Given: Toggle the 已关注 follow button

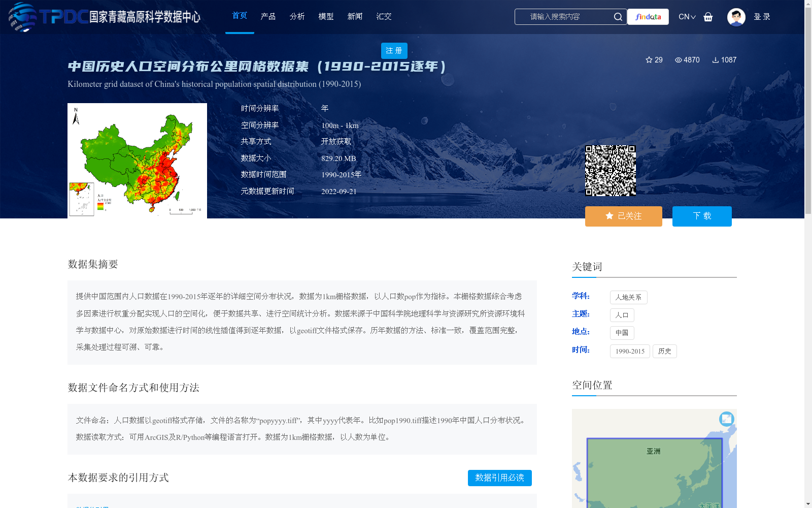Looking at the screenshot, I should click(624, 216).
